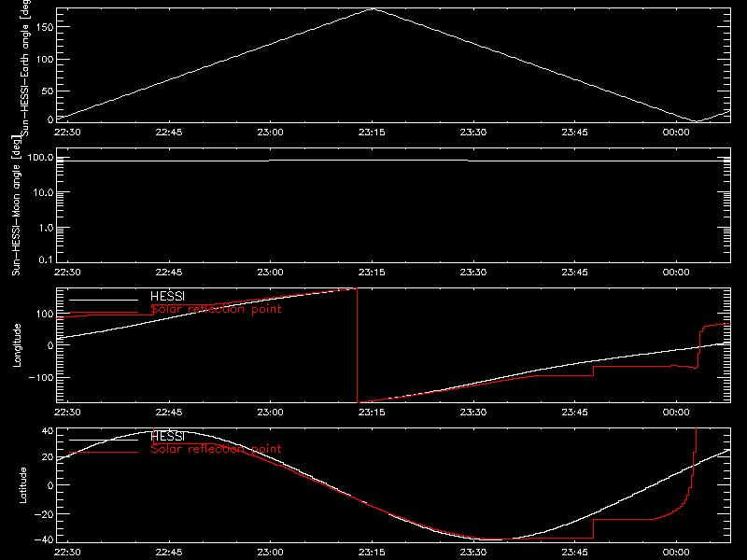Click 20 tick on Latitude plot

[48, 457]
